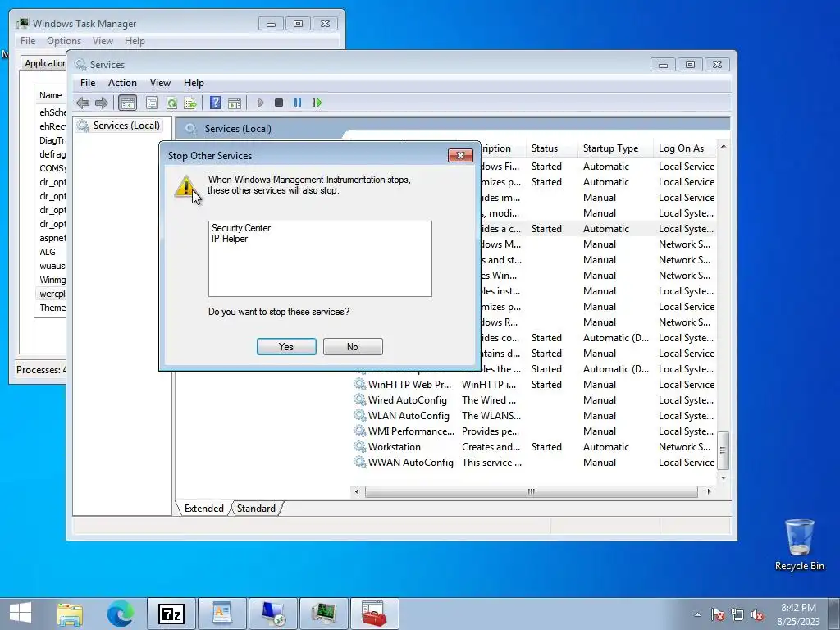Toggle Show/Hide Action Pane toolbar icon

pos(234,103)
